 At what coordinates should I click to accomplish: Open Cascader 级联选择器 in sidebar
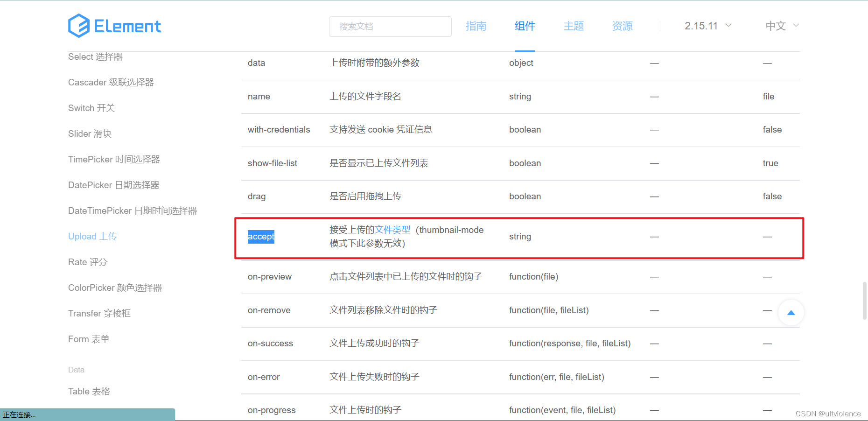[111, 82]
